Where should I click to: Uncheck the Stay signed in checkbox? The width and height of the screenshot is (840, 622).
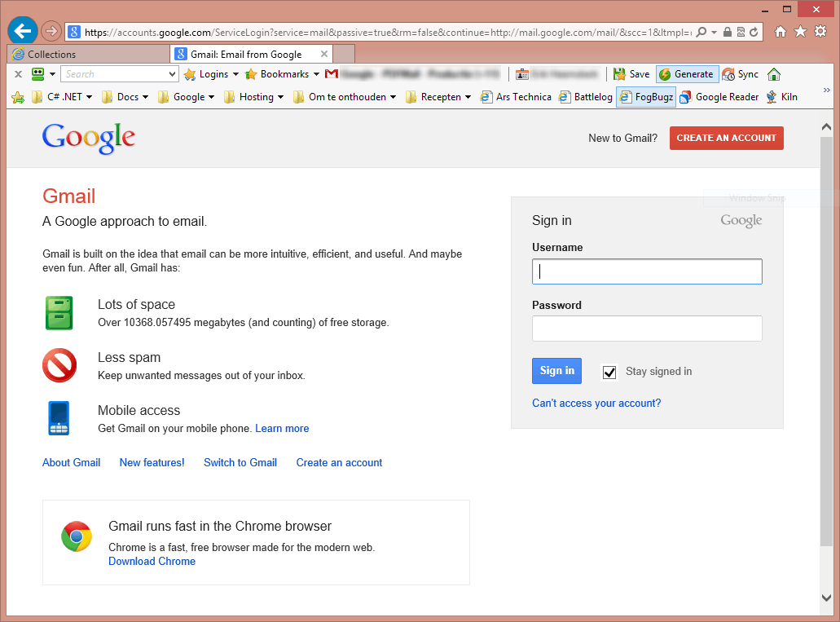pyautogui.click(x=609, y=372)
